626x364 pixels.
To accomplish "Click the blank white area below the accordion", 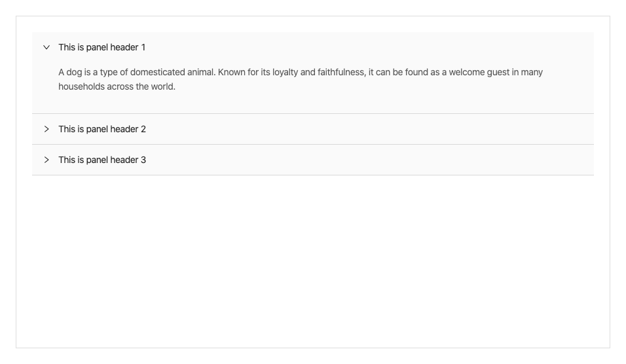I will tap(313, 262).
